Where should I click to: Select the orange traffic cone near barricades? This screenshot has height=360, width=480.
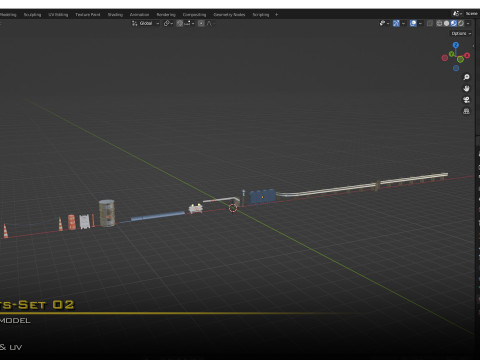60,224
